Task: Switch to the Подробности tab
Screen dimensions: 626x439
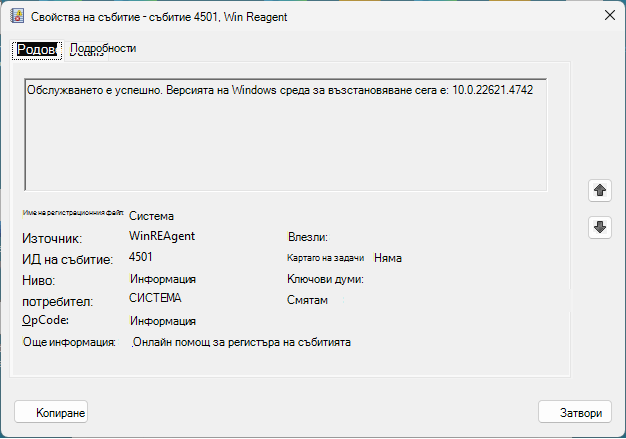Action: tap(103, 48)
